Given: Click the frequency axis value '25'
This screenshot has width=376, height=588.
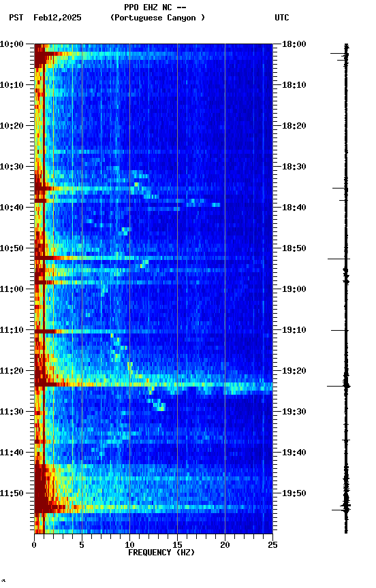Looking at the screenshot, I should [x=272, y=545].
